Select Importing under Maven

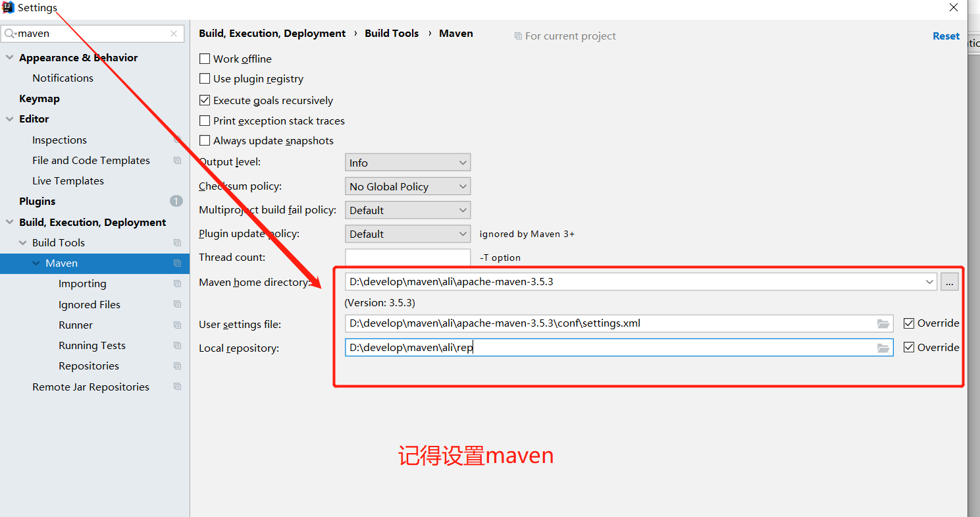82,283
